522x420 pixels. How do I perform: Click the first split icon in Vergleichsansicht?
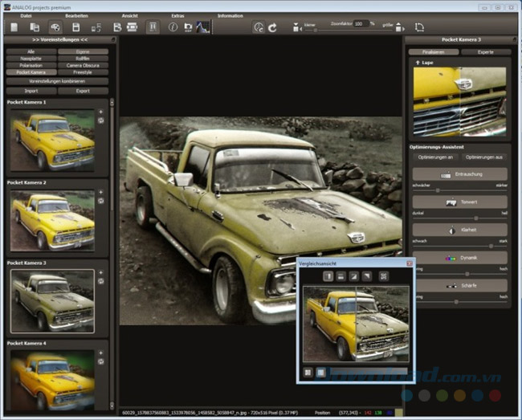tap(329, 275)
